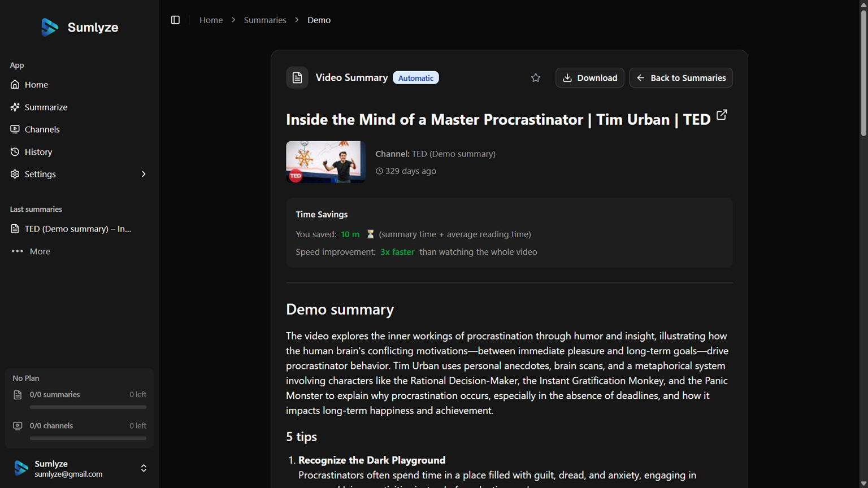Viewport: 868px width, 488px height.
Task: Toggle the sidebar panel icon
Action: pyautogui.click(x=175, y=20)
